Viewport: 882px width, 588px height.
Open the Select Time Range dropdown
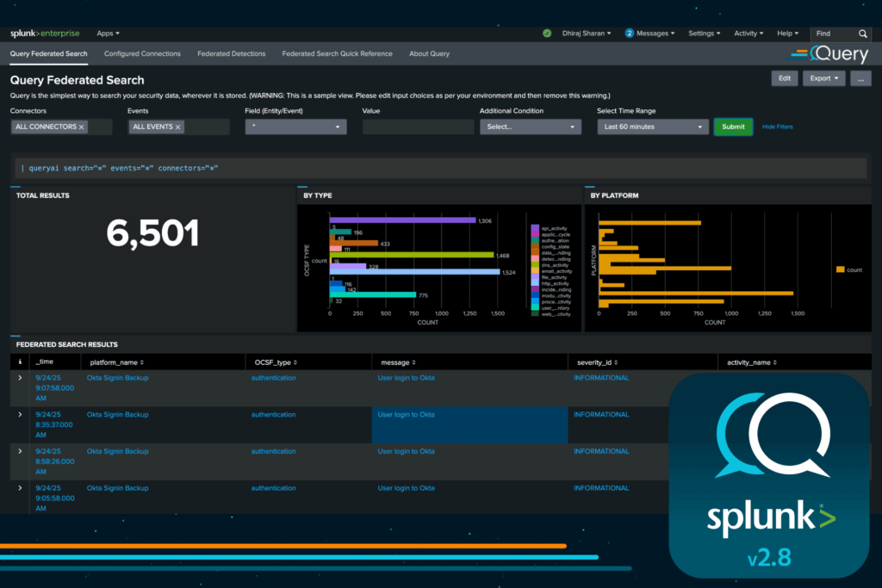click(x=652, y=127)
